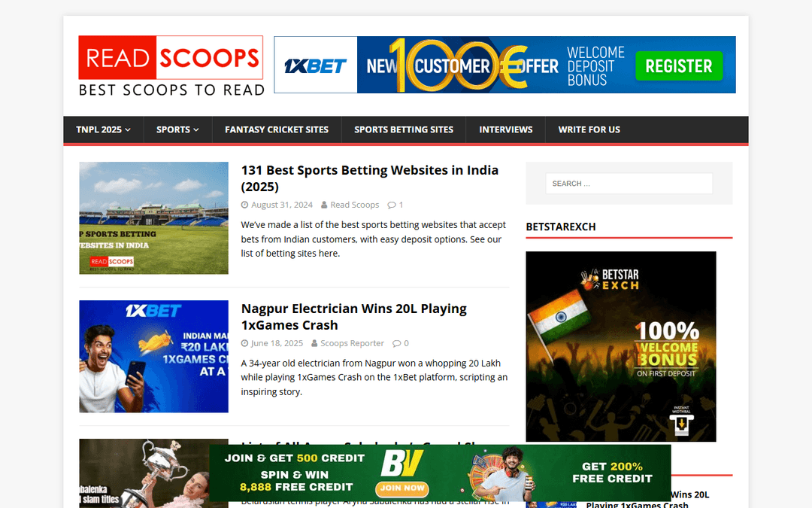Open the Sports menu item
Image resolution: width=812 pixels, height=508 pixels.
(x=177, y=129)
